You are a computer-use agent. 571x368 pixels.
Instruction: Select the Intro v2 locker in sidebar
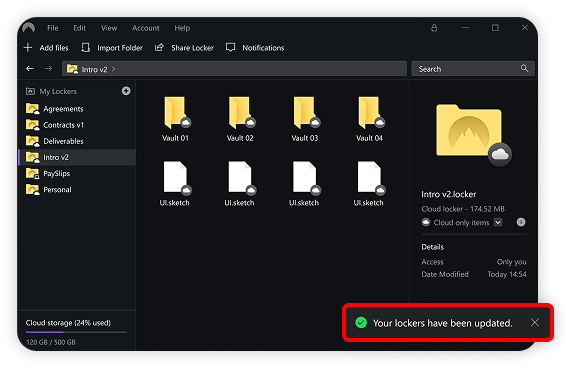[x=77, y=157]
